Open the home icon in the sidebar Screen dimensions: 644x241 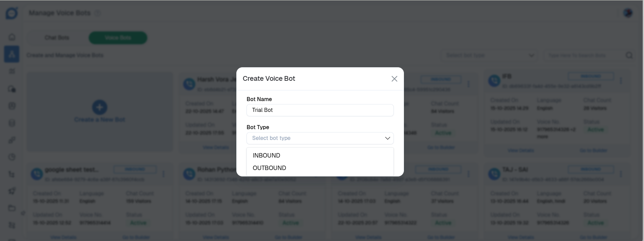click(x=12, y=37)
